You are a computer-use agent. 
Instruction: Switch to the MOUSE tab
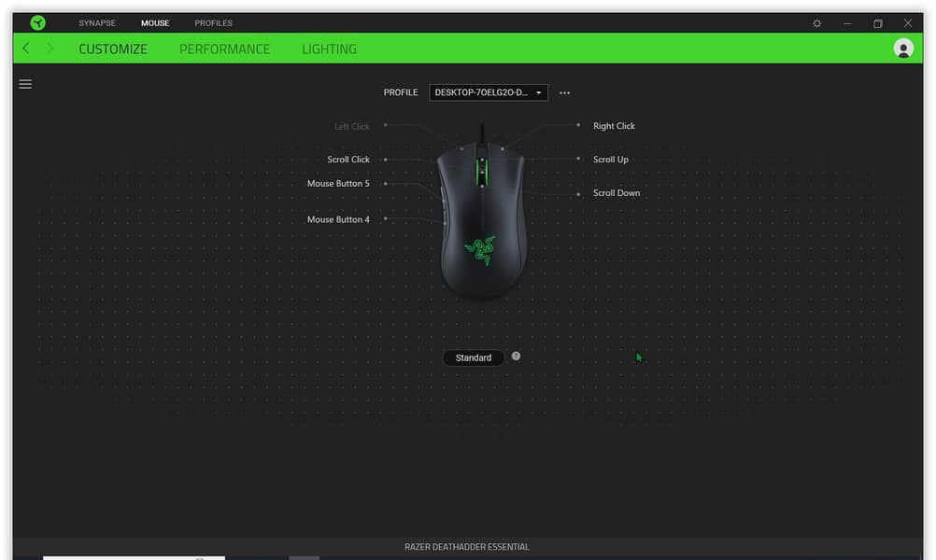click(x=155, y=22)
